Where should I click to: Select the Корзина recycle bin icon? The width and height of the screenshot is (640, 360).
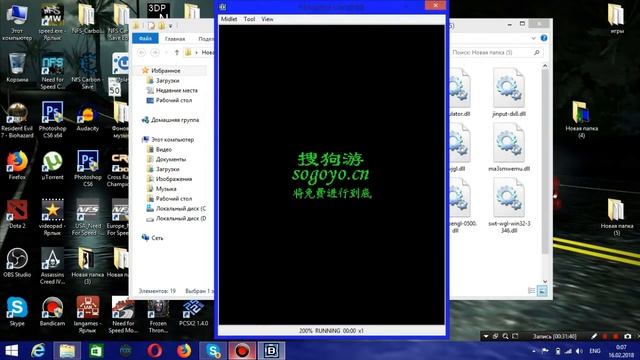pyautogui.click(x=17, y=67)
